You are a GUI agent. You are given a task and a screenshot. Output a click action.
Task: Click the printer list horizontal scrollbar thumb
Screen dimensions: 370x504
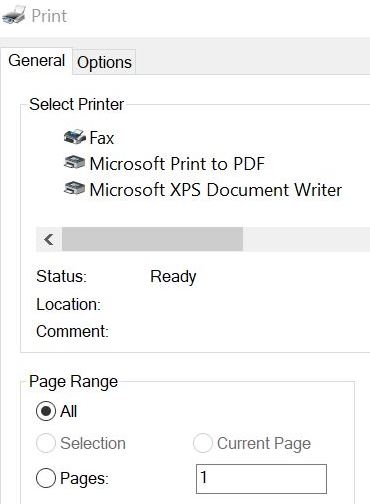point(152,239)
